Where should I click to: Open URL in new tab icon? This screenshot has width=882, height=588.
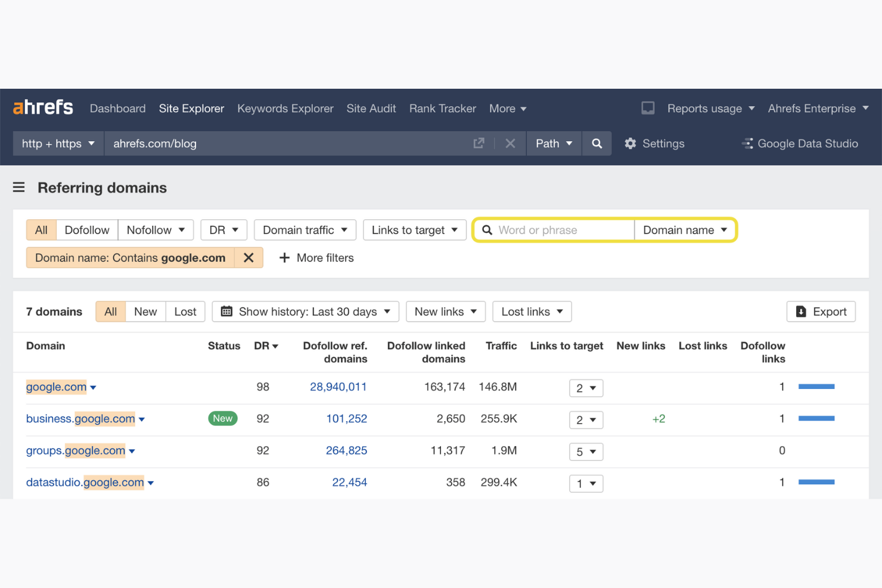pos(479,144)
